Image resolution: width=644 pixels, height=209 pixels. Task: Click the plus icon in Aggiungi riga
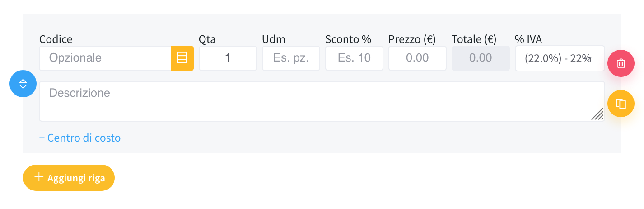click(x=39, y=177)
